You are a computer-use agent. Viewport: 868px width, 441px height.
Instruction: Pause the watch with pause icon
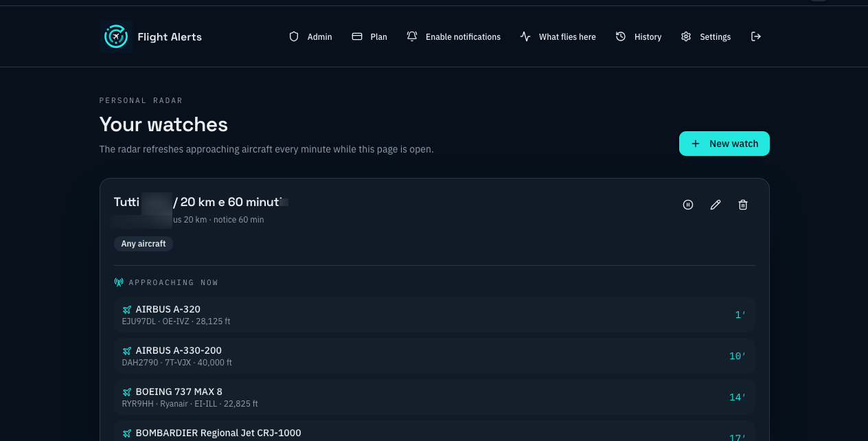688,205
